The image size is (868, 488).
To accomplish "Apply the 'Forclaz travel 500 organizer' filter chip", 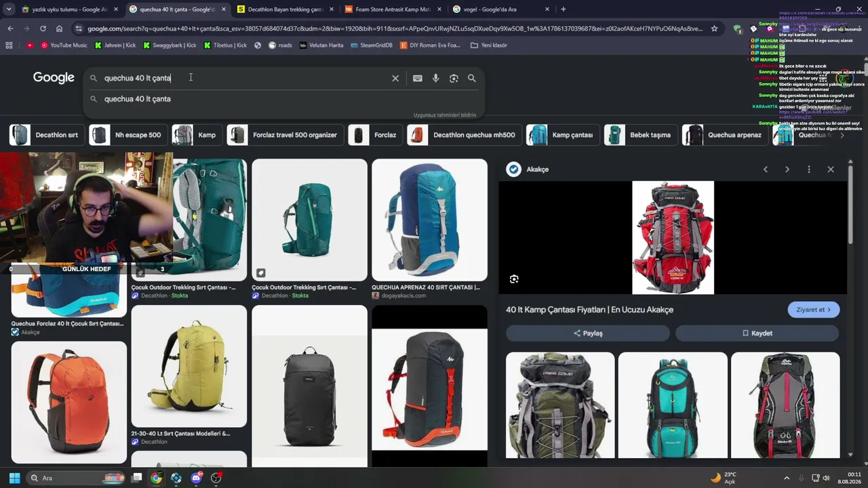I will pos(284,135).
